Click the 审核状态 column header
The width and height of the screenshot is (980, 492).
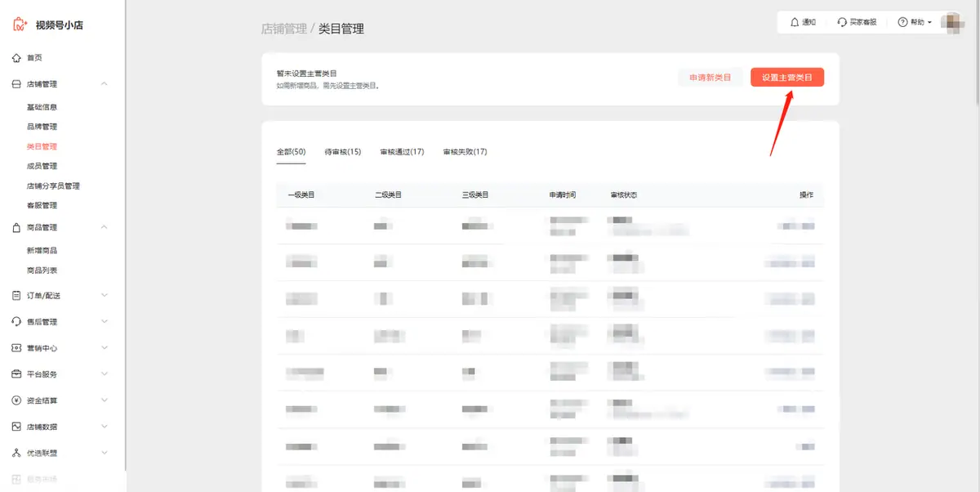[623, 195]
